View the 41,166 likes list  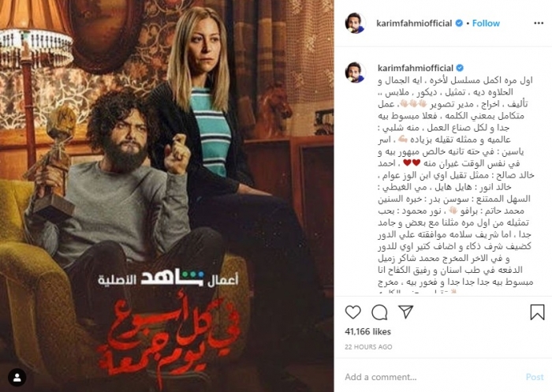click(x=368, y=331)
